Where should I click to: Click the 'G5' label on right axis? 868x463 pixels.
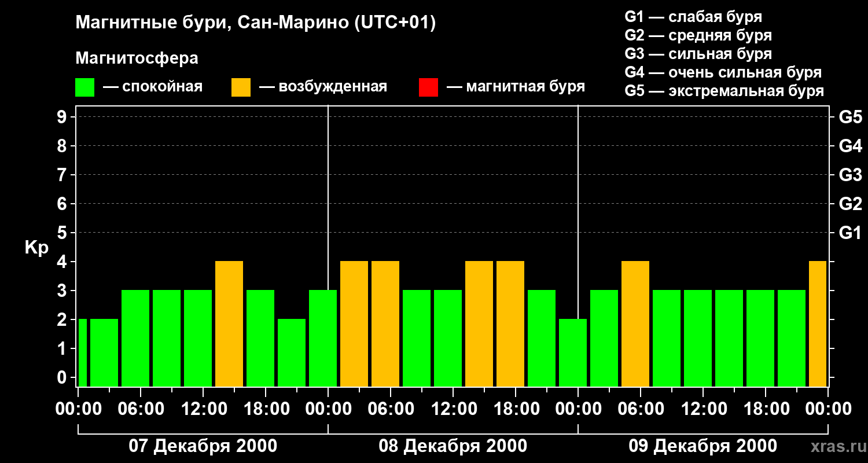850,117
